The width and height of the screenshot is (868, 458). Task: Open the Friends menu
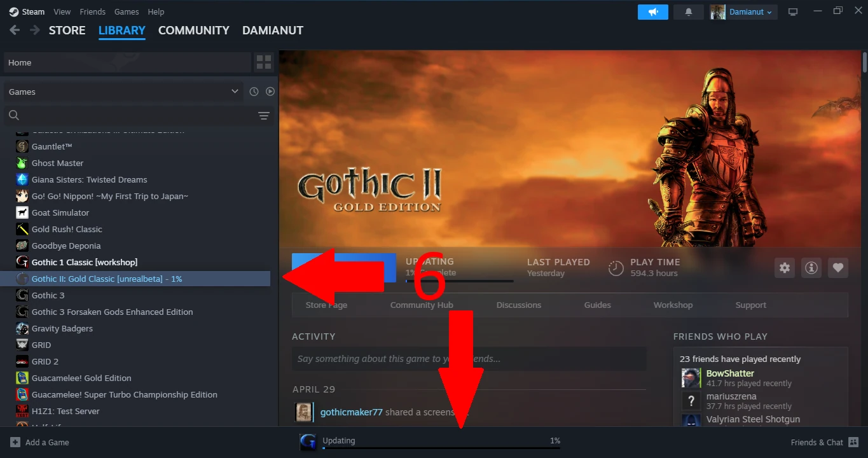tap(92, 11)
